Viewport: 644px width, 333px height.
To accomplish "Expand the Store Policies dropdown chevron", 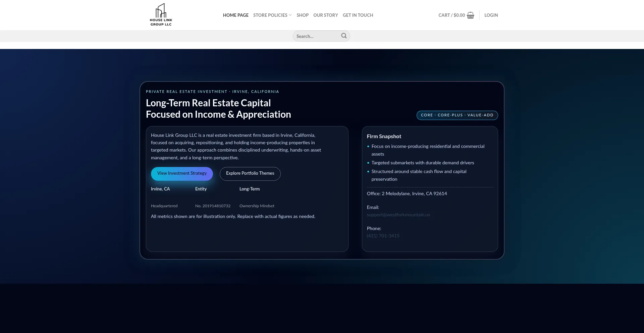I will 290,15.
